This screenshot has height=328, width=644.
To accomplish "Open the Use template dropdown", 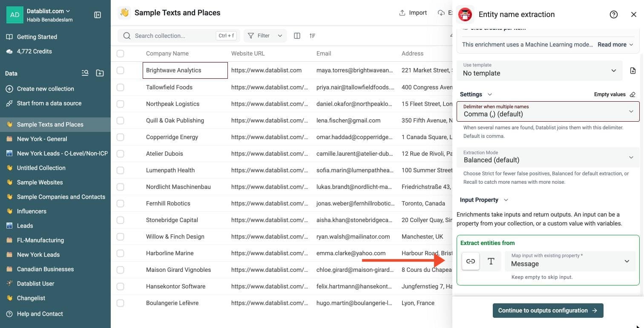I will pos(540,71).
